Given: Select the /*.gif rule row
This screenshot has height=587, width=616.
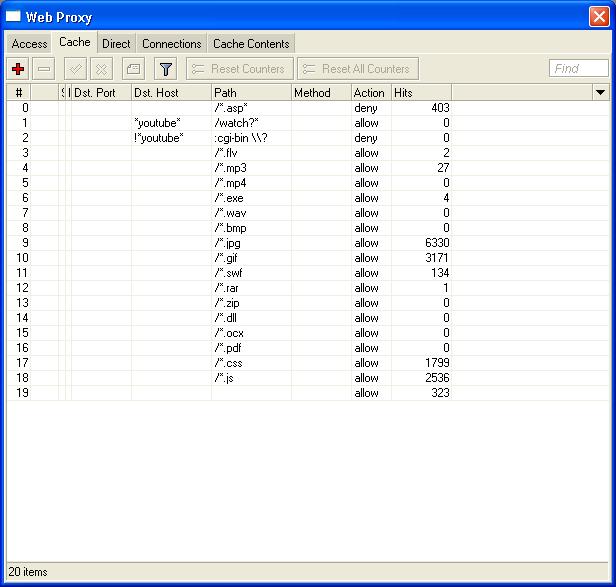Looking at the screenshot, I should click(x=308, y=258).
